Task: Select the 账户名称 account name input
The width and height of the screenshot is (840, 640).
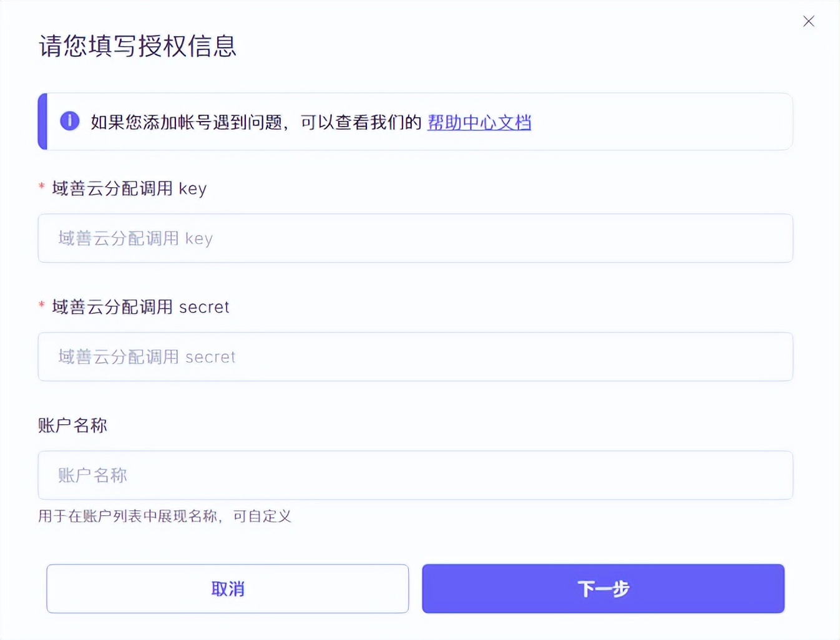Action: coord(415,475)
